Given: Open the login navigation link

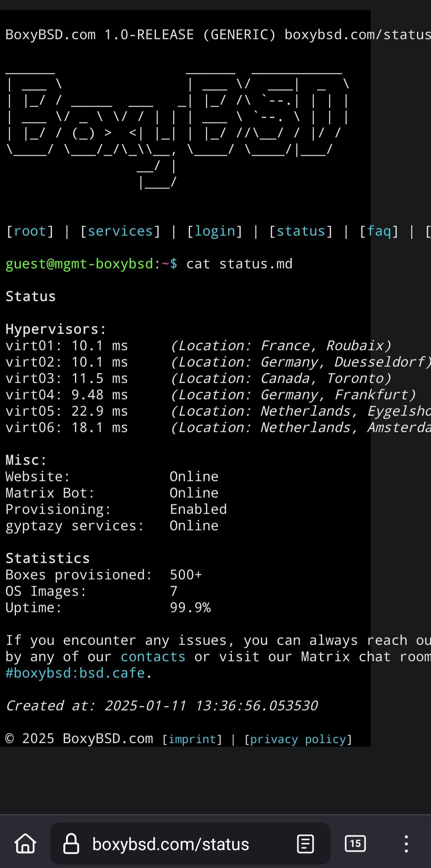Looking at the screenshot, I should 215,231.
